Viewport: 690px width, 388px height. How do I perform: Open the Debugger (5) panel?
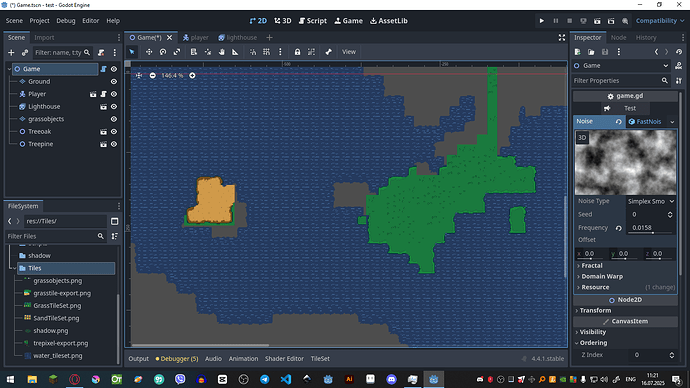(177, 359)
